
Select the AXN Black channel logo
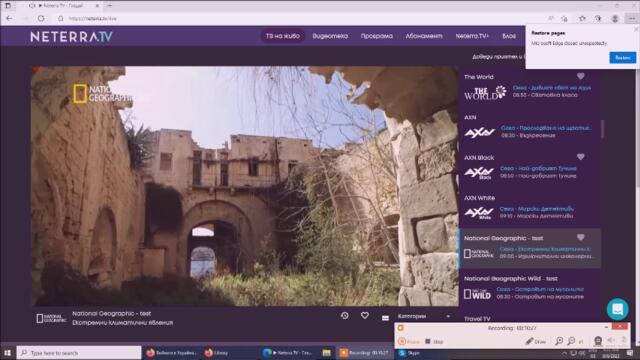479,173
